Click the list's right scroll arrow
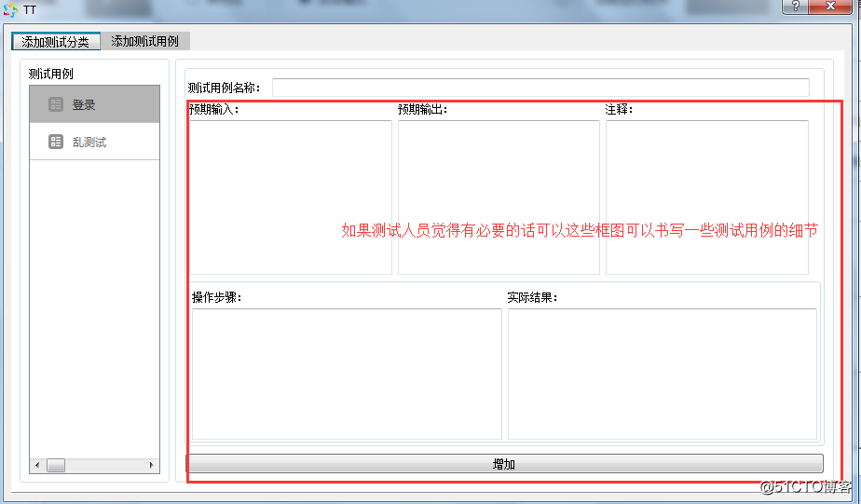This screenshot has height=504, width=861. 152,465
